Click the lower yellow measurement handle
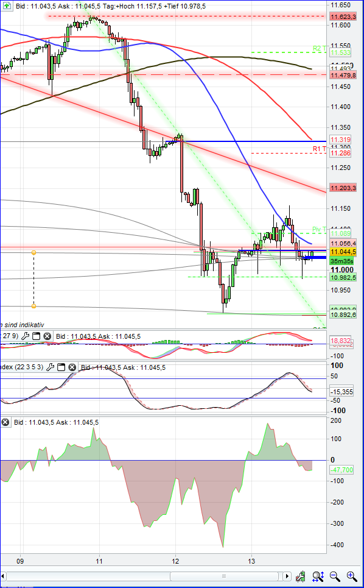 pyautogui.click(x=33, y=306)
